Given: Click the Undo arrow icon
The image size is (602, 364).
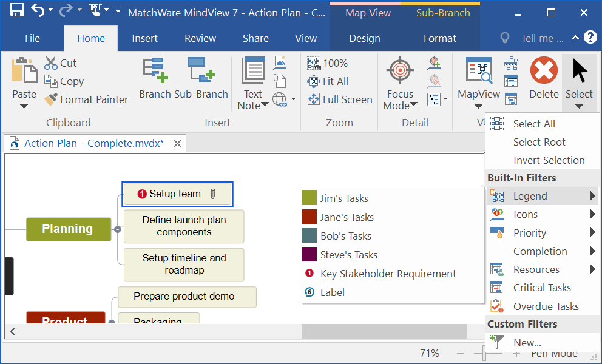Looking at the screenshot, I should click(38, 10).
